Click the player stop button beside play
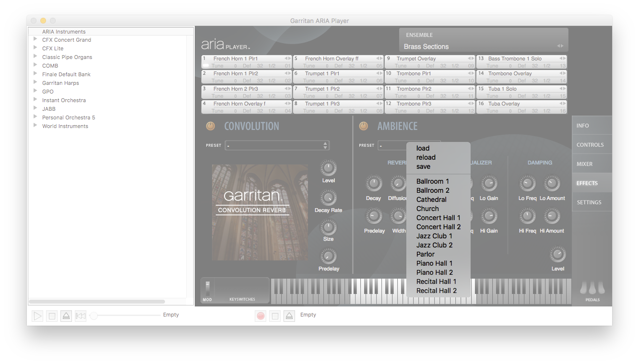639x364 pixels. click(x=52, y=316)
